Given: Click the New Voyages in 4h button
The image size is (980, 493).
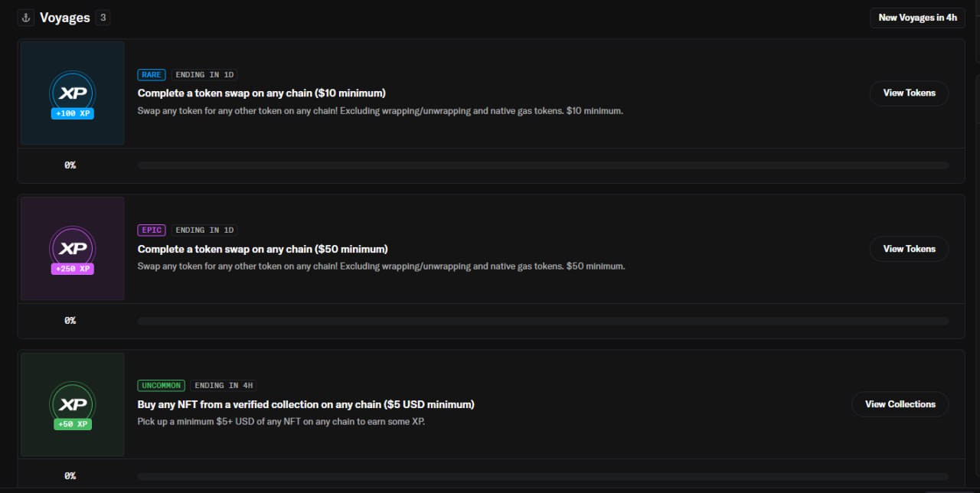Looking at the screenshot, I should [917, 18].
